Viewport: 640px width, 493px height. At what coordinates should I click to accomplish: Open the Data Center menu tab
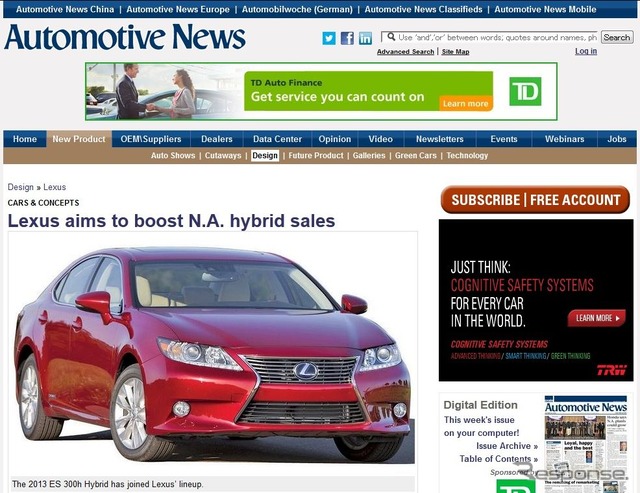[x=278, y=139]
